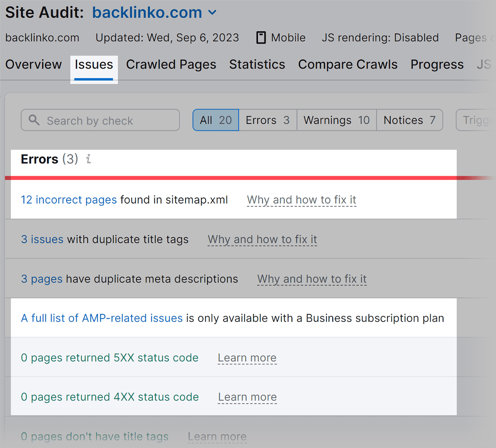496x448 pixels.
Task: Switch to the Overview tab
Action: coord(33,65)
